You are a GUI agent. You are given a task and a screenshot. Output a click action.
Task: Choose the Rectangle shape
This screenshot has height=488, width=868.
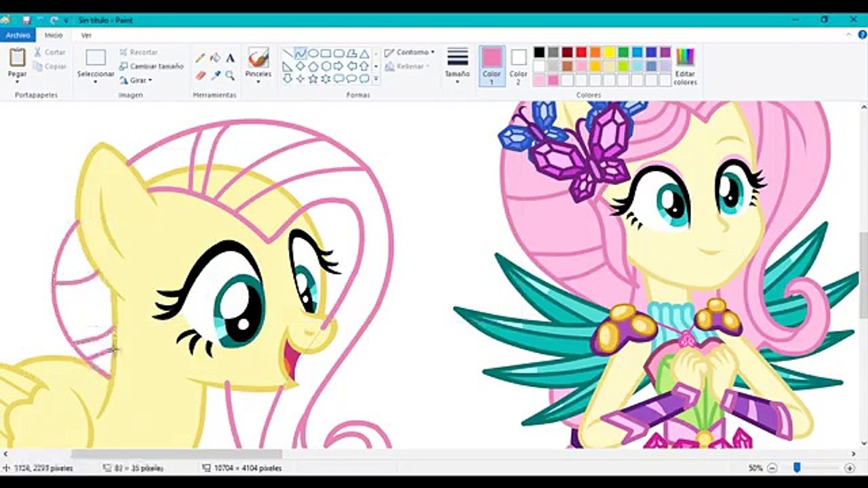click(x=325, y=54)
